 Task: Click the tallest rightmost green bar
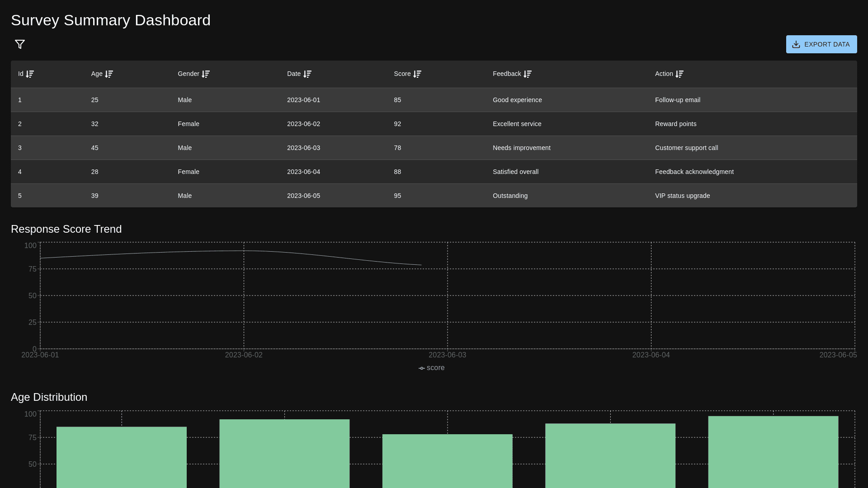pos(773,452)
